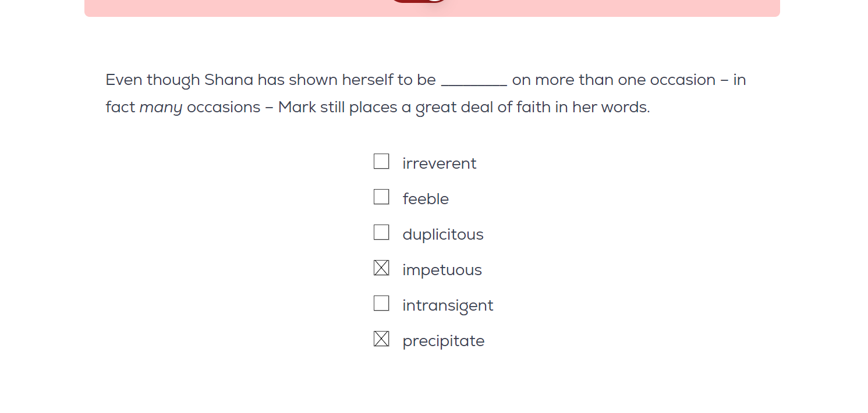868x413 pixels.
Task: Flip the dark red toggle switch
Action: tap(419, 1)
